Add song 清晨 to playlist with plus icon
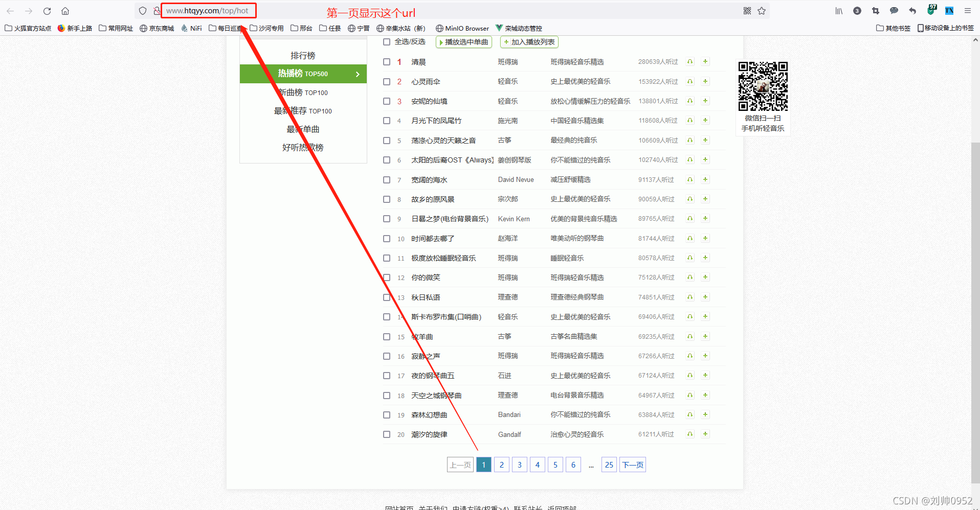Image resolution: width=980 pixels, height=510 pixels. coord(705,62)
